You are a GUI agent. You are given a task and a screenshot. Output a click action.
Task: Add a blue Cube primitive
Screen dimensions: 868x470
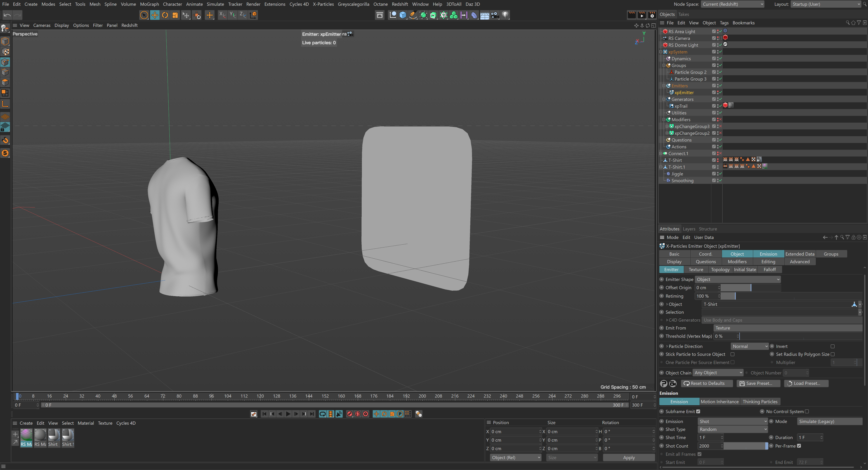coord(403,15)
